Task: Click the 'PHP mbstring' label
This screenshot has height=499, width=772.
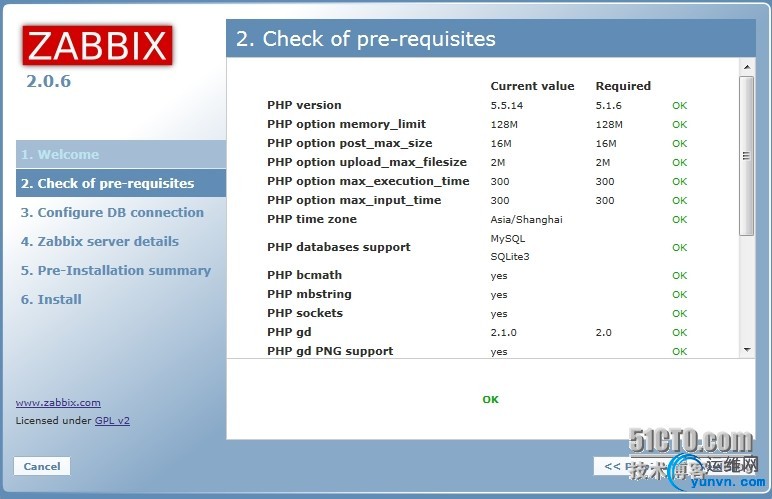Action: point(309,294)
